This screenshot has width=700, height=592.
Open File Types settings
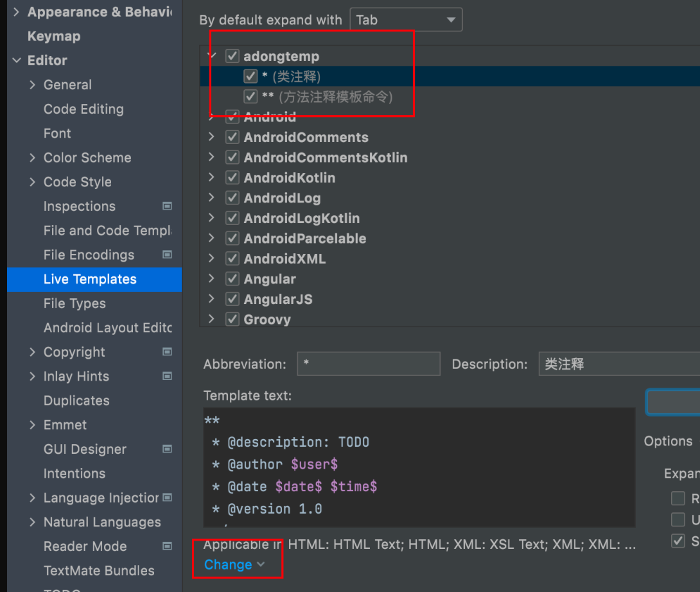[x=75, y=303]
